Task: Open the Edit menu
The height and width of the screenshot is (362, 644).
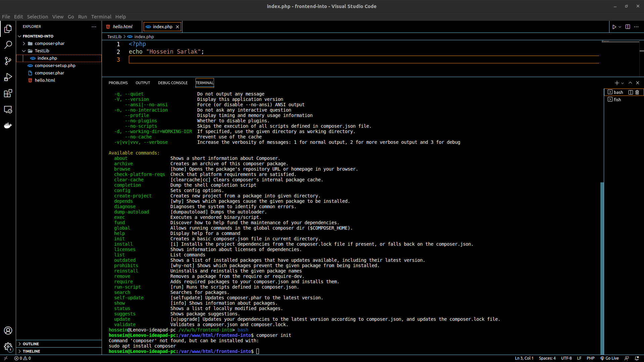Action: [x=18, y=17]
